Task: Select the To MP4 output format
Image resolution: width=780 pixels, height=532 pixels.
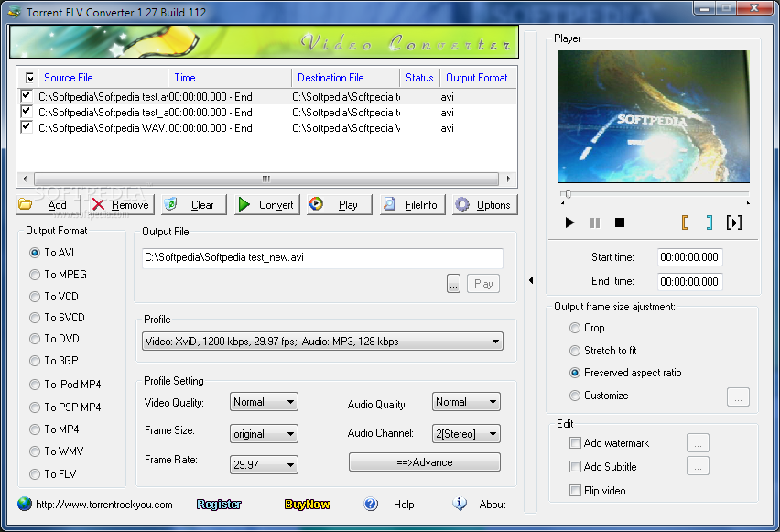Action: tap(54, 429)
